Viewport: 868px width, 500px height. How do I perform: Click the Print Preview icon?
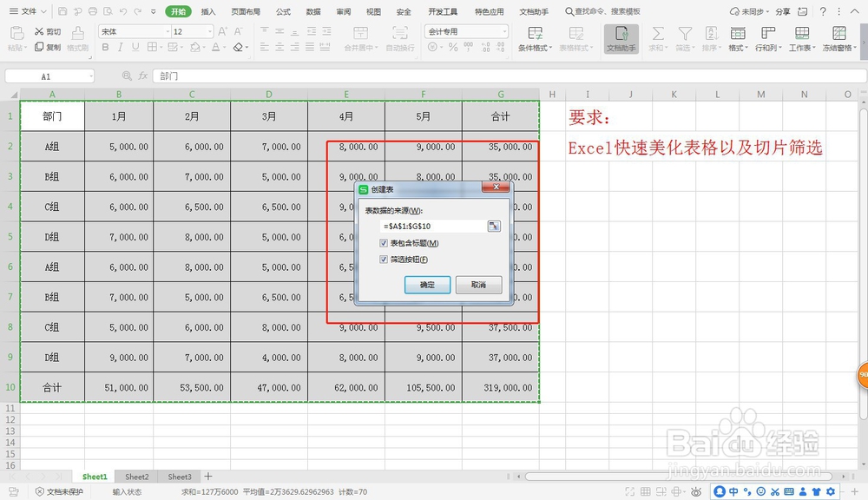pos(108,11)
